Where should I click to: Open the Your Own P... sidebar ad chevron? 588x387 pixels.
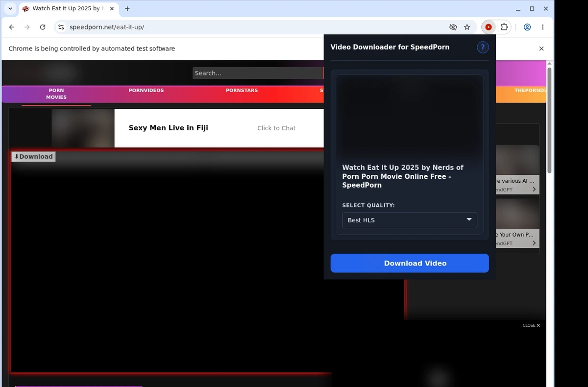click(534, 243)
